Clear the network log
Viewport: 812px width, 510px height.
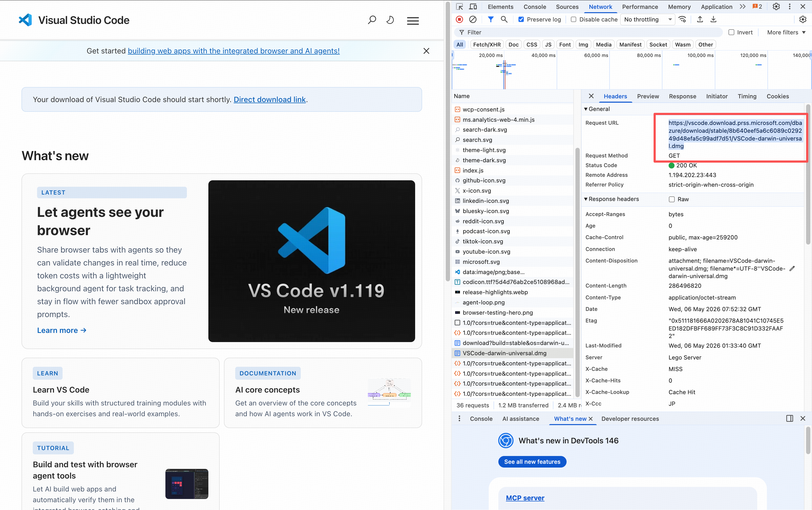pos(473,19)
